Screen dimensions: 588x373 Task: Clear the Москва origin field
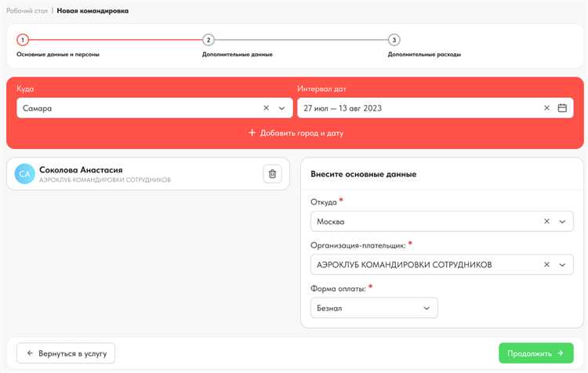click(546, 221)
